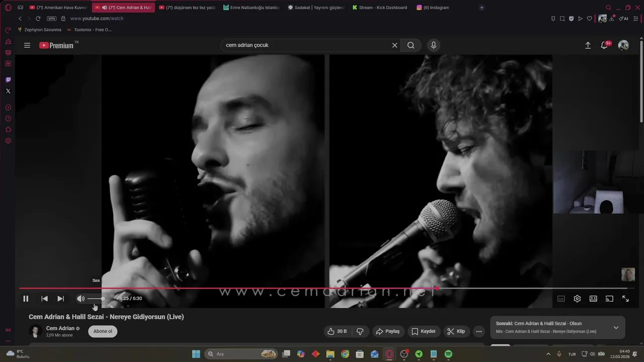Viewport: 644px width, 362px height.
Task: Adjust the volume slider
Action: [96, 299]
